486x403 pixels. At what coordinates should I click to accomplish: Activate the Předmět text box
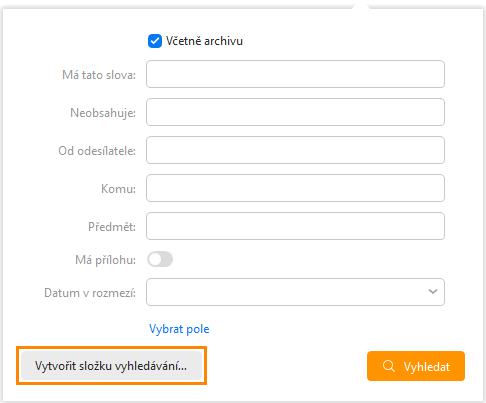[295, 226]
